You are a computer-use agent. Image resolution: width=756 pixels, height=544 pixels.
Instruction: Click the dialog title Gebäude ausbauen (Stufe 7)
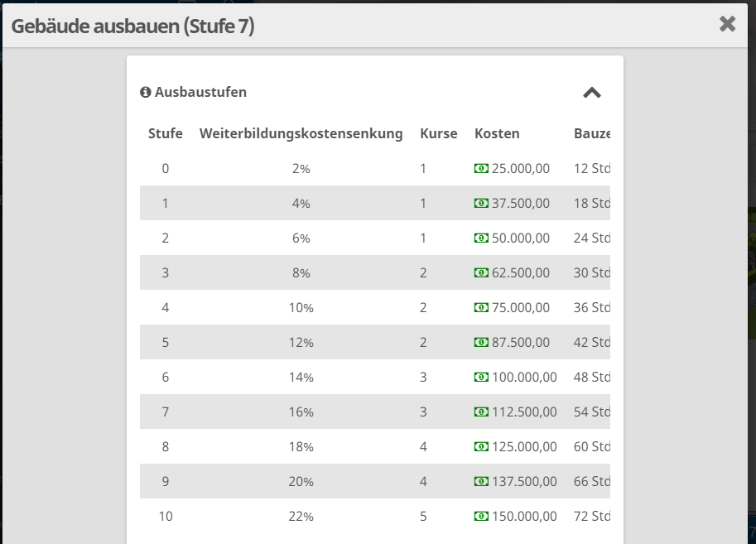132,26
